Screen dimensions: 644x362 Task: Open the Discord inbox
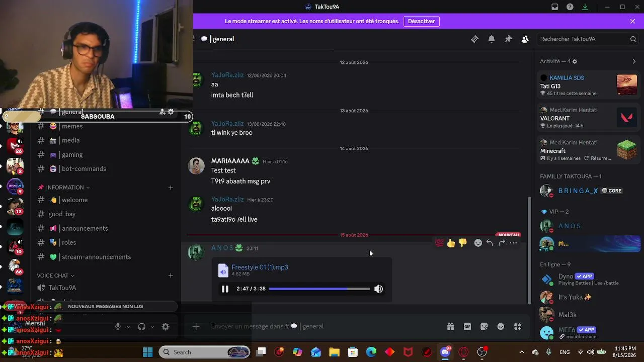point(554,7)
